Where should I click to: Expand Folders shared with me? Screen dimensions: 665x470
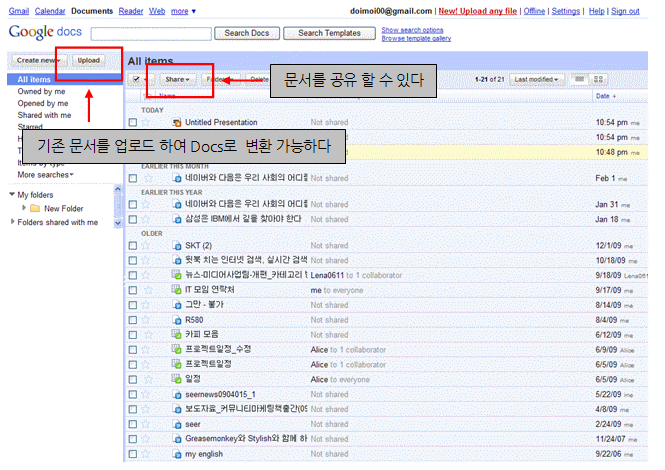[x=13, y=221]
